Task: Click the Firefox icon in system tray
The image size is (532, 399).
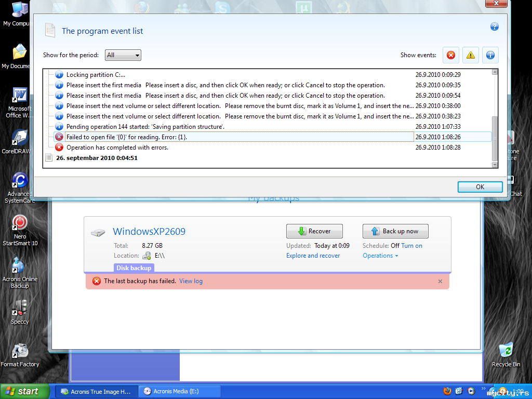Action: pyautogui.click(x=447, y=391)
